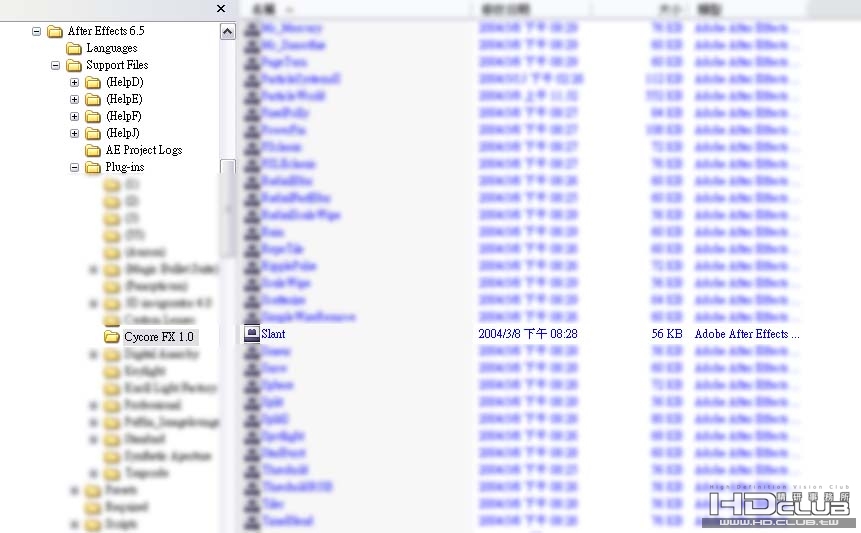This screenshot has width=861, height=533.
Task: Expand the (HelpF) folder
Action: (x=75, y=116)
